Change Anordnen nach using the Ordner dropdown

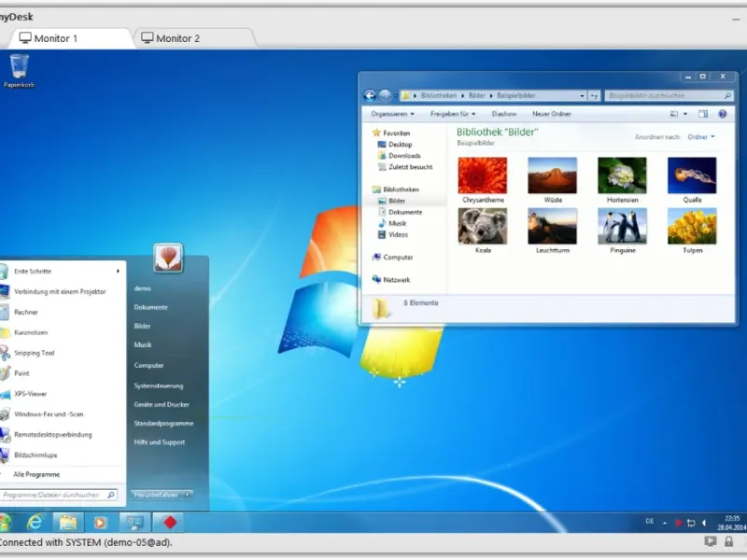point(701,137)
